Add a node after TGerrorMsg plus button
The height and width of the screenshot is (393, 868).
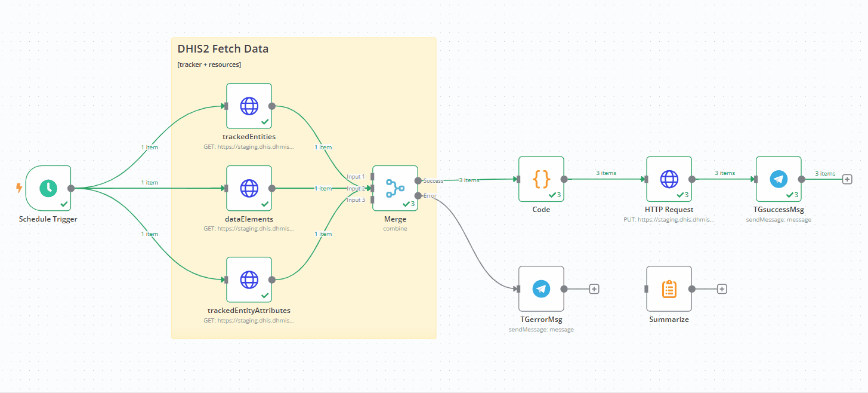[x=594, y=288]
